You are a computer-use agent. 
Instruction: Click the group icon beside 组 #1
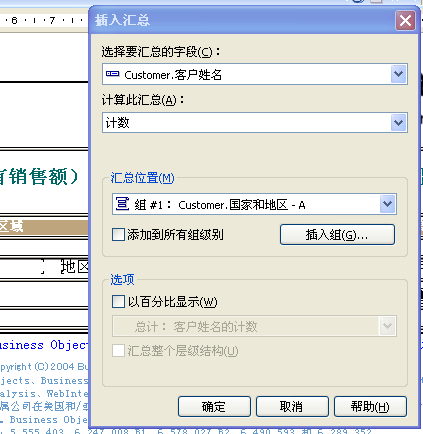pyautogui.click(x=122, y=203)
